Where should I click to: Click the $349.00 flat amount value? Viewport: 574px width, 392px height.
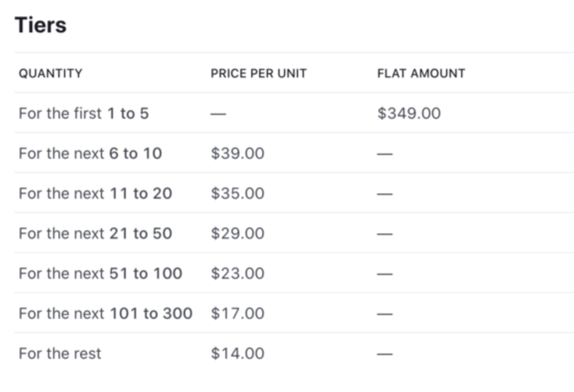pyautogui.click(x=409, y=113)
